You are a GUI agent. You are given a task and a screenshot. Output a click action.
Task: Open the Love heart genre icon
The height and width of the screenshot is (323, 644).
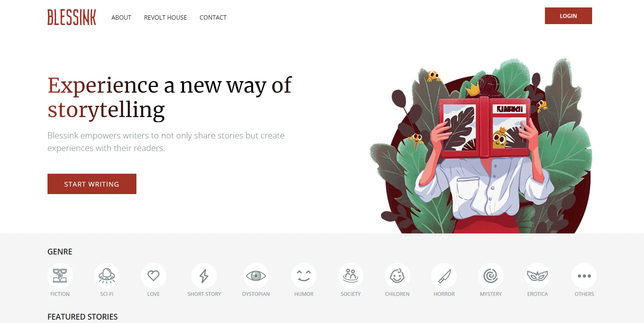[153, 276]
